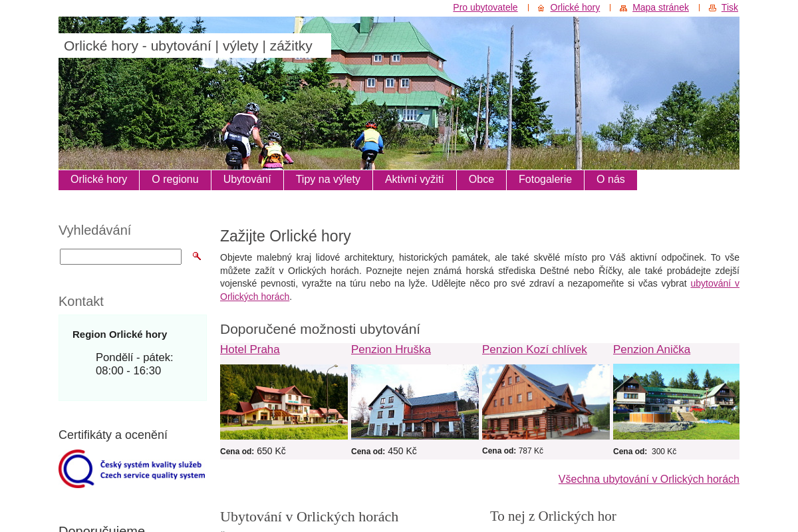This screenshot has width=798, height=532.
Task: Open the Ubytování menu item
Action: click(x=247, y=180)
